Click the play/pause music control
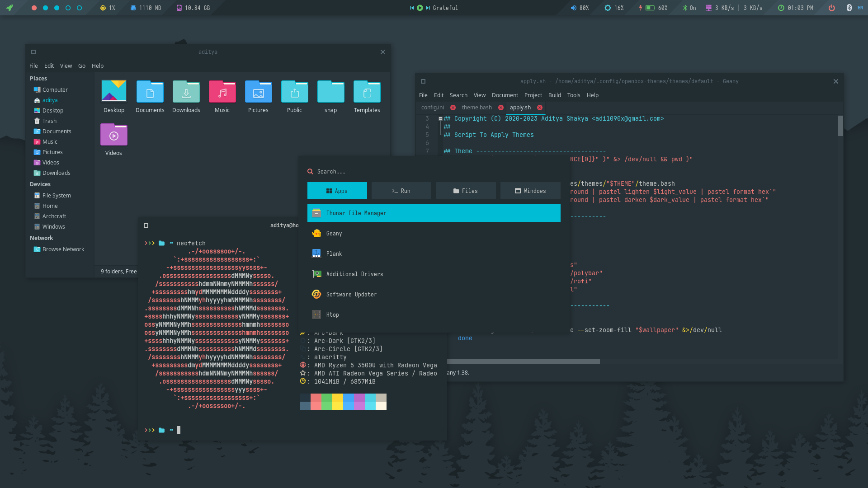 420,8
